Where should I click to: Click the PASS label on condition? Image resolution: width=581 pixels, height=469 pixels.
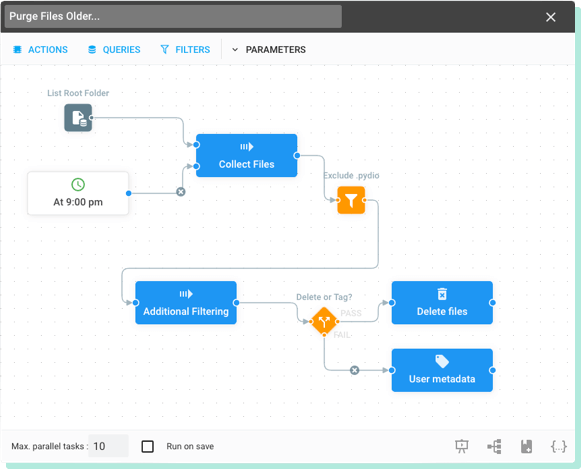[351, 313]
